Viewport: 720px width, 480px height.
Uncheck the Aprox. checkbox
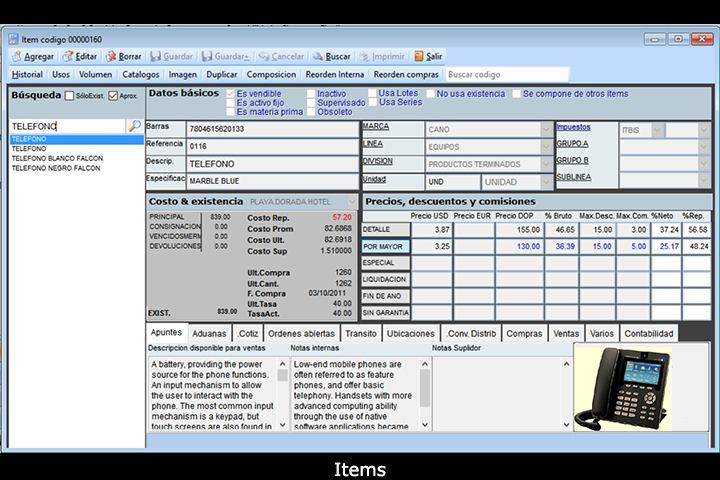pos(112,96)
